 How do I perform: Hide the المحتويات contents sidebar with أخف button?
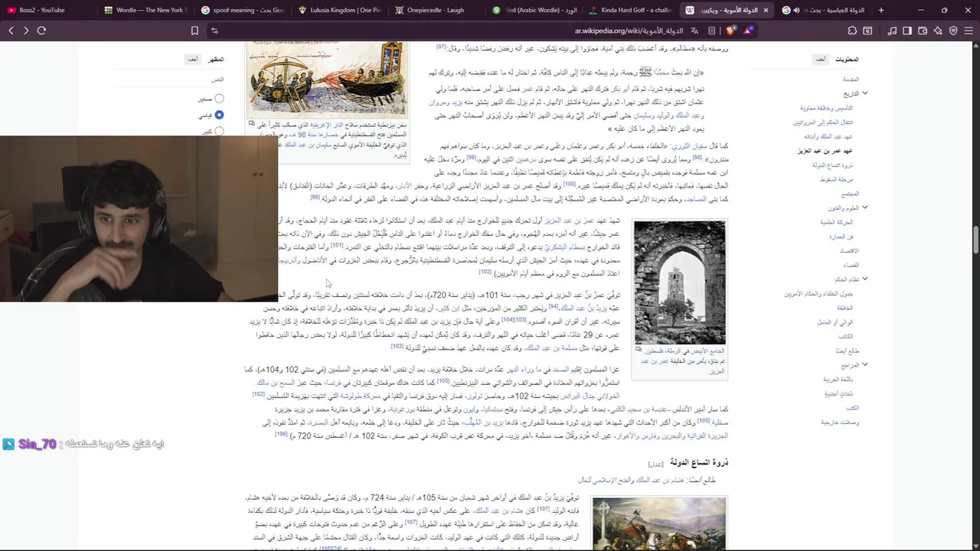[x=820, y=59]
